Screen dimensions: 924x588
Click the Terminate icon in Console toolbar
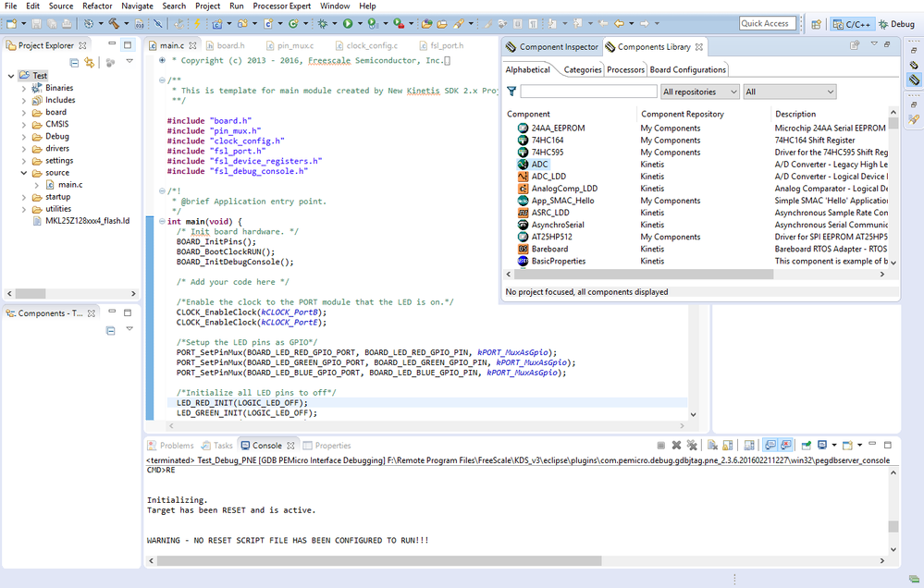pos(660,446)
